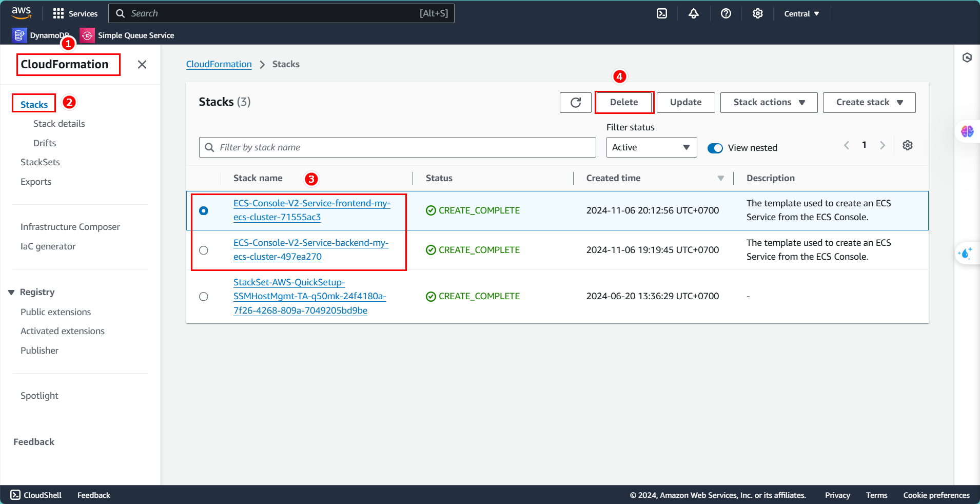The height and width of the screenshot is (504, 980).
Task: Collapse the Registry section
Action: click(11, 292)
